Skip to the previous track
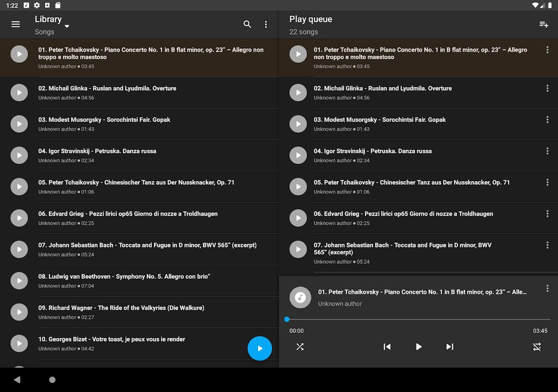This screenshot has width=558, height=392. (387, 347)
